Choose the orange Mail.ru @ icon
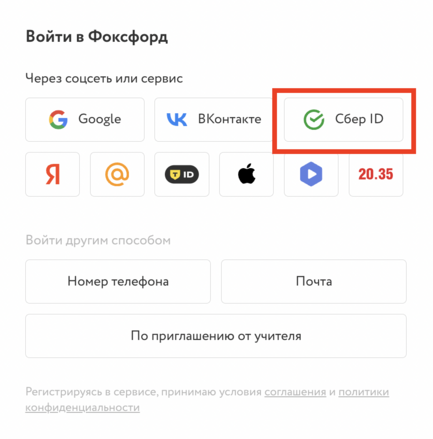The width and height of the screenshot is (433, 439). (x=117, y=174)
